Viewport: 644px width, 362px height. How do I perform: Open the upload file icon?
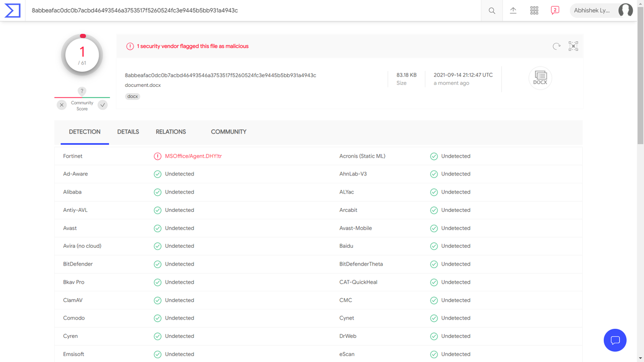(513, 11)
